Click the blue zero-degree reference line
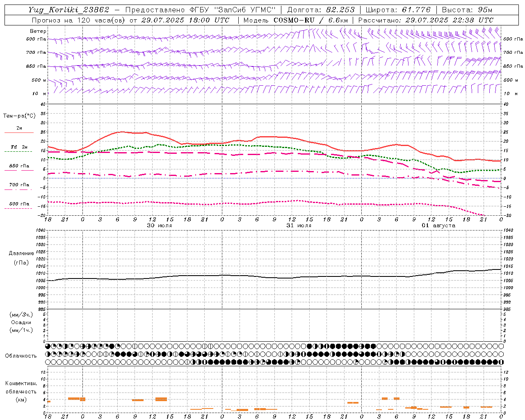The height and width of the screenshot is (420, 525). (x=274, y=178)
